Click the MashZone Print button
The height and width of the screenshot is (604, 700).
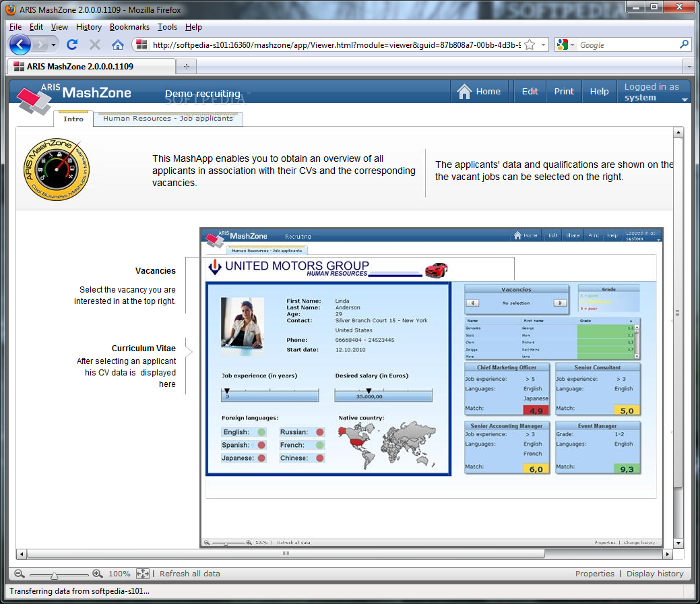coord(565,92)
